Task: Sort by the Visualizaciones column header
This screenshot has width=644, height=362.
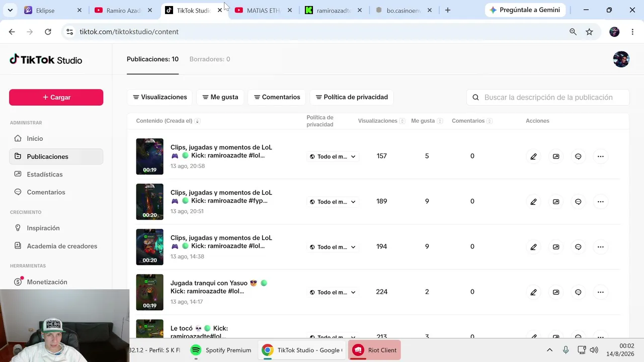Action: 381,121
